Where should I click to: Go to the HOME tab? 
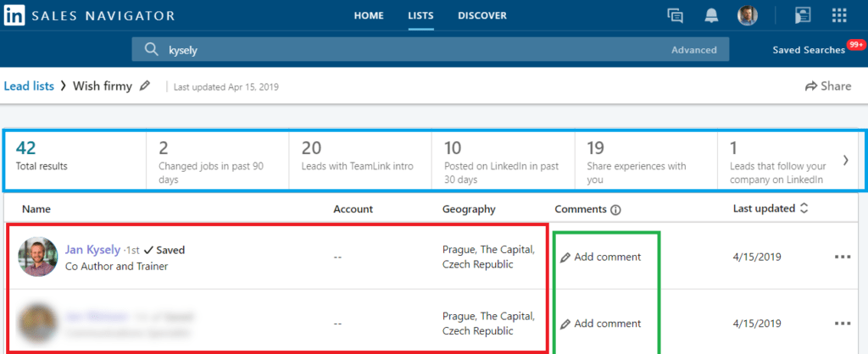(369, 15)
